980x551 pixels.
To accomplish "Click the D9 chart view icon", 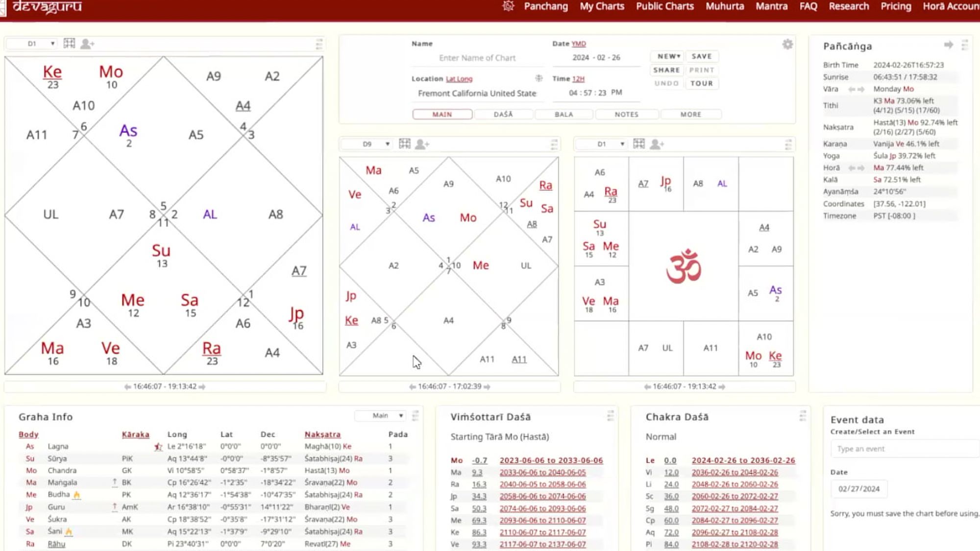I will pos(404,144).
